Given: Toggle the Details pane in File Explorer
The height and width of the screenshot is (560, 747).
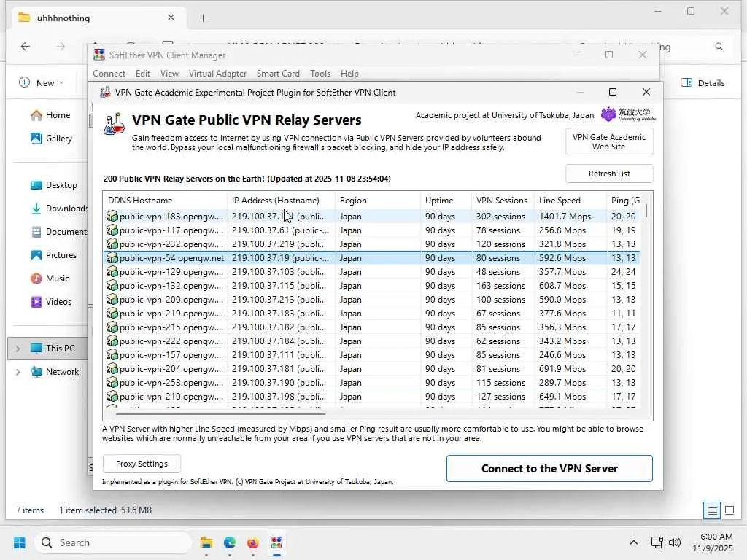Looking at the screenshot, I should (703, 83).
